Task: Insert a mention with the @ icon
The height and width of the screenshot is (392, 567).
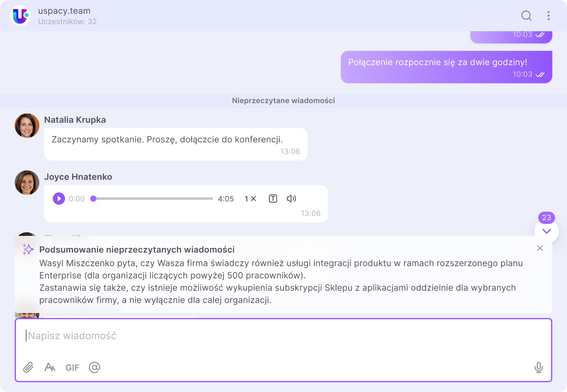Action: (94, 367)
